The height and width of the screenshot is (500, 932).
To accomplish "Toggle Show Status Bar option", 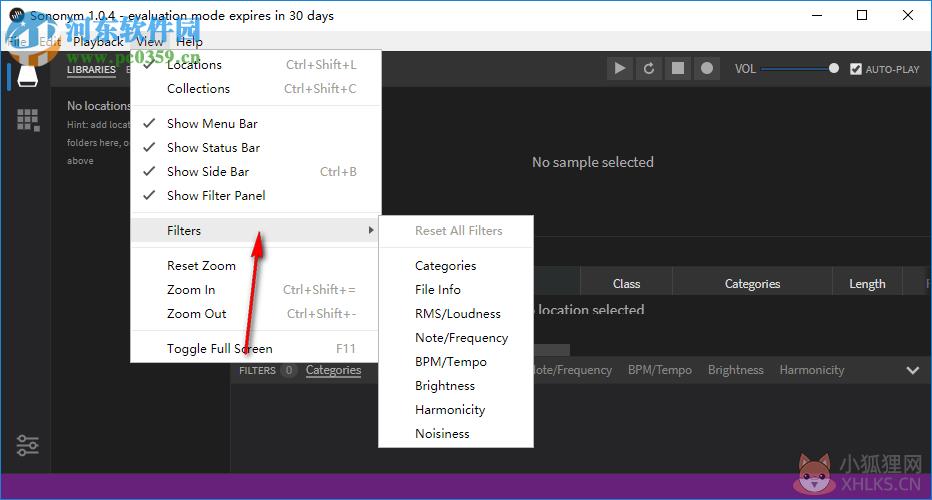I will (256, 147).
